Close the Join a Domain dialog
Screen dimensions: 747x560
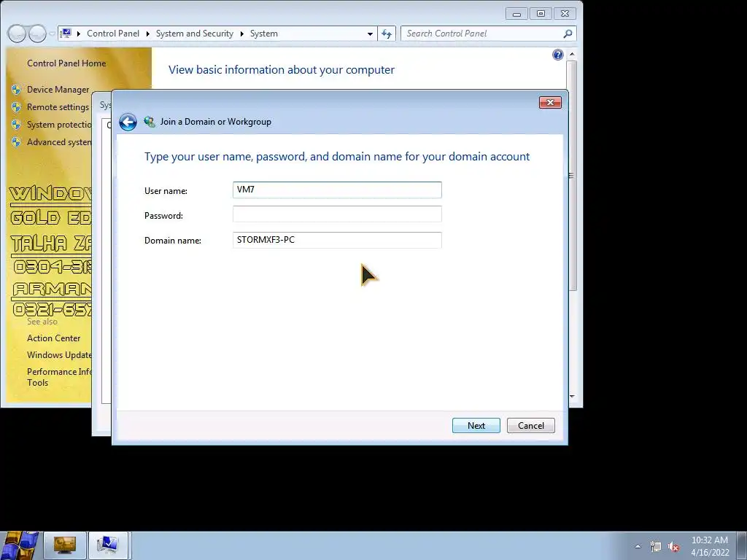550,102
